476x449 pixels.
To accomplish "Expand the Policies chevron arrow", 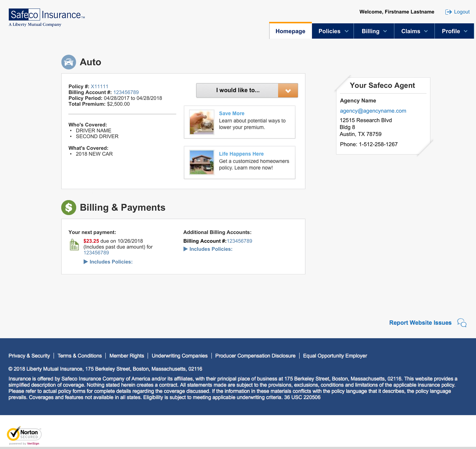I will click(x=347, y=31).
